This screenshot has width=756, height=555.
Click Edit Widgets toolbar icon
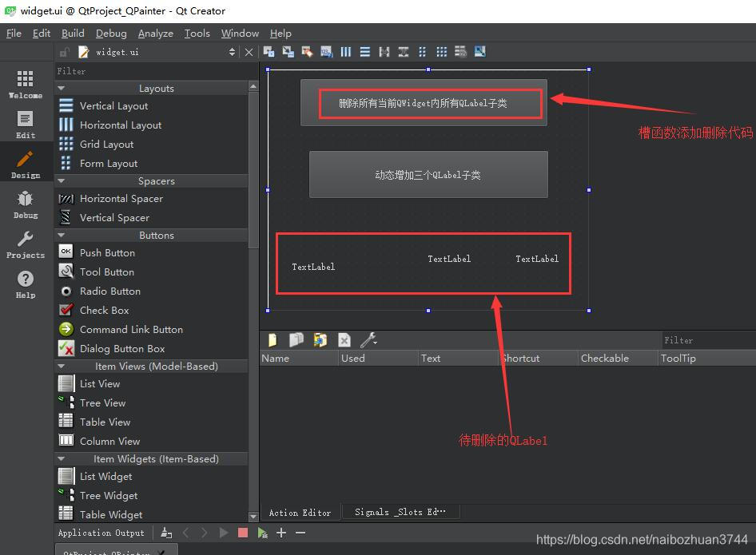pos(269,52)
